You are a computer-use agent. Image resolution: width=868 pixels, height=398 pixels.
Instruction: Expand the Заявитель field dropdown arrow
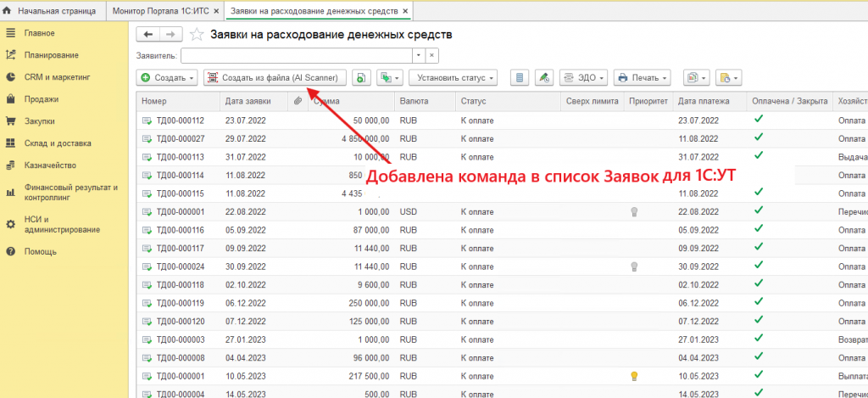click(417, 55)
